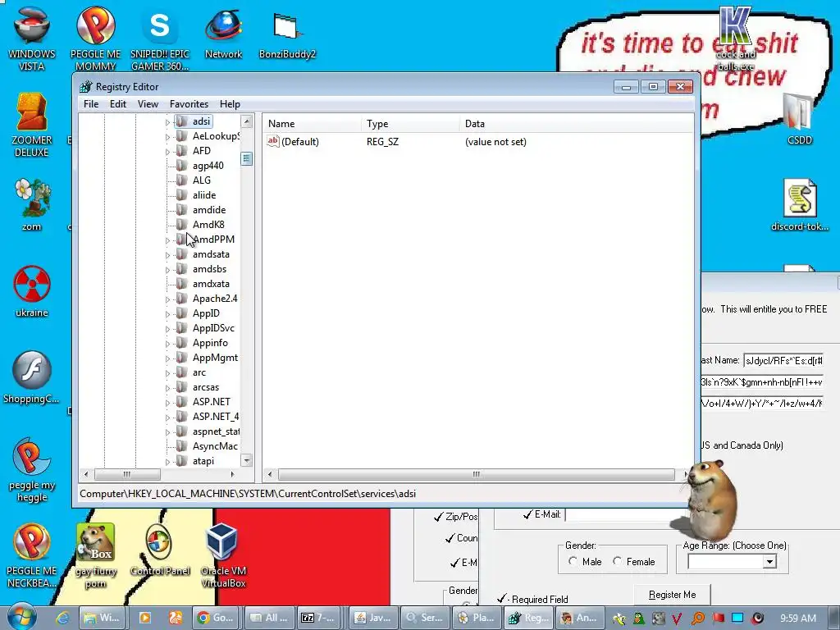The width and height of the screenshot is (840, 630).
Task: Open the BonziBuddy2 desktop icon
Action: tap(287, 33)
